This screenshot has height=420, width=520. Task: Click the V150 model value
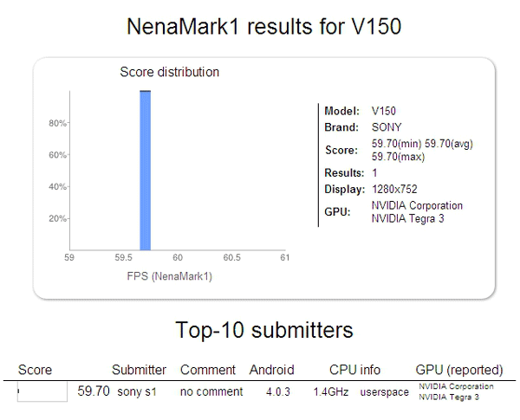tap(384, 111)
